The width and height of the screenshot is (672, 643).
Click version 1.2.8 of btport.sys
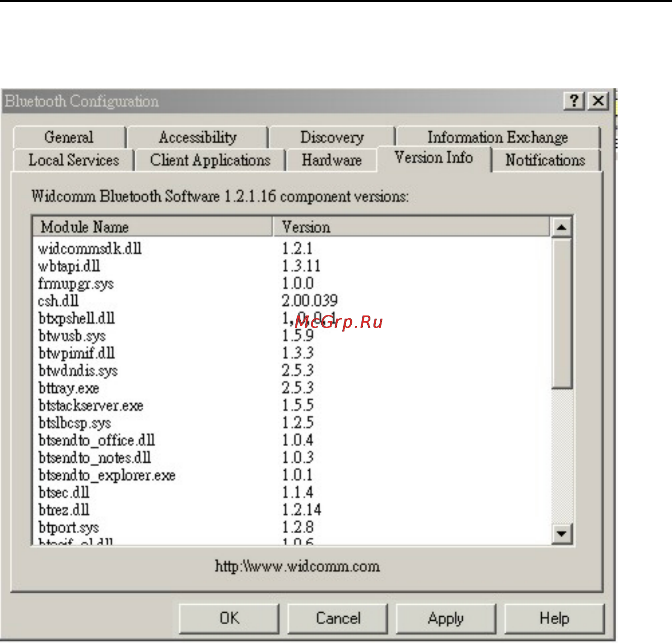(x=298, y=527)
